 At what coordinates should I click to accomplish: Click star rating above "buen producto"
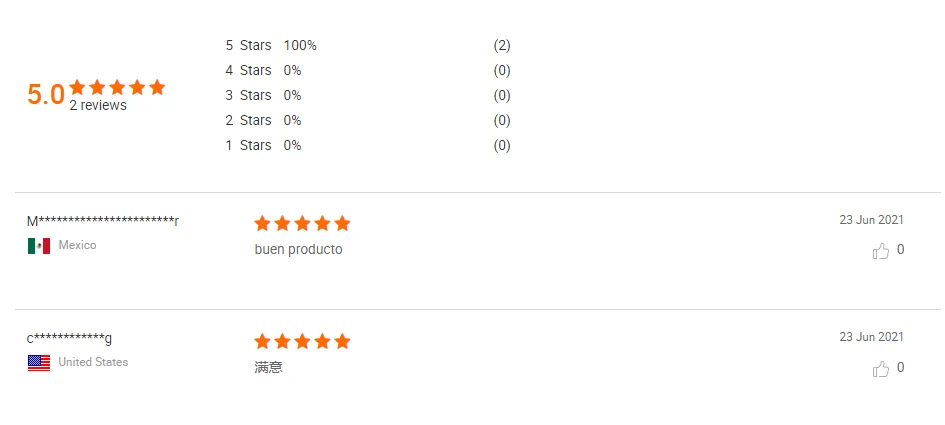(x=302, y=223)
